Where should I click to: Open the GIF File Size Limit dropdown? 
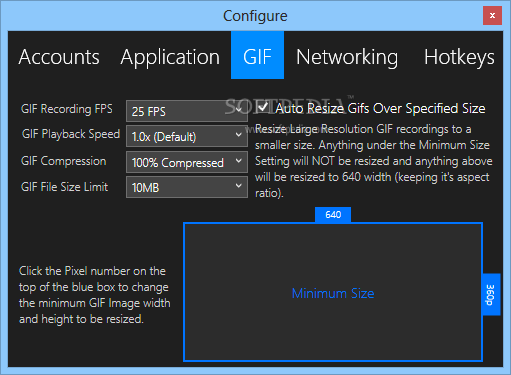[x=187, y=187]
